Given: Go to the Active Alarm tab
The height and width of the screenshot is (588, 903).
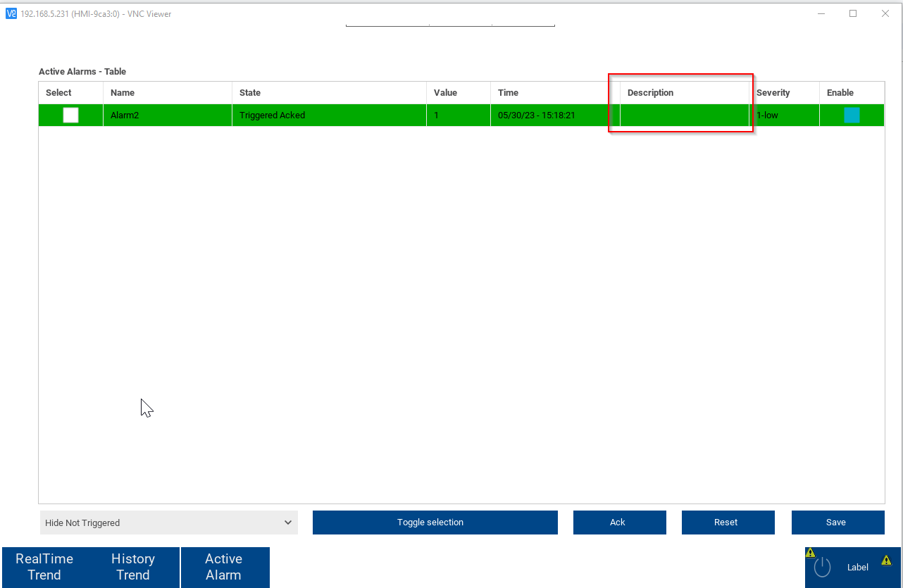Looking at the screenshot, I should [224, 567].
